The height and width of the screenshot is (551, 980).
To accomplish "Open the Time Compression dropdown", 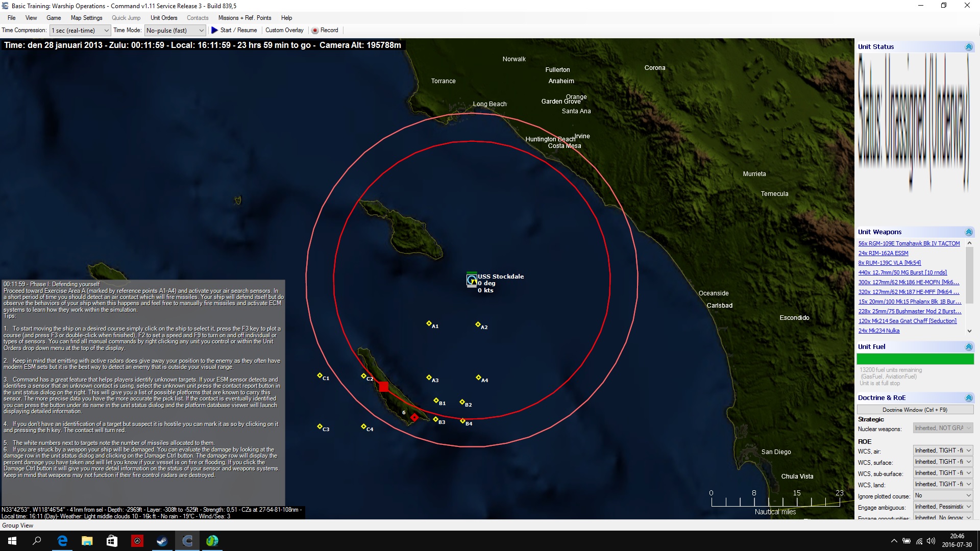I will [x=80, y=31].
